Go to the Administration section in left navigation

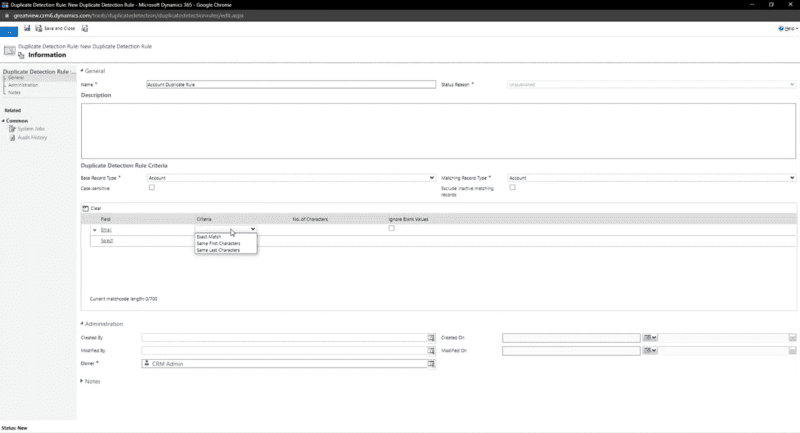pos(23,85)
